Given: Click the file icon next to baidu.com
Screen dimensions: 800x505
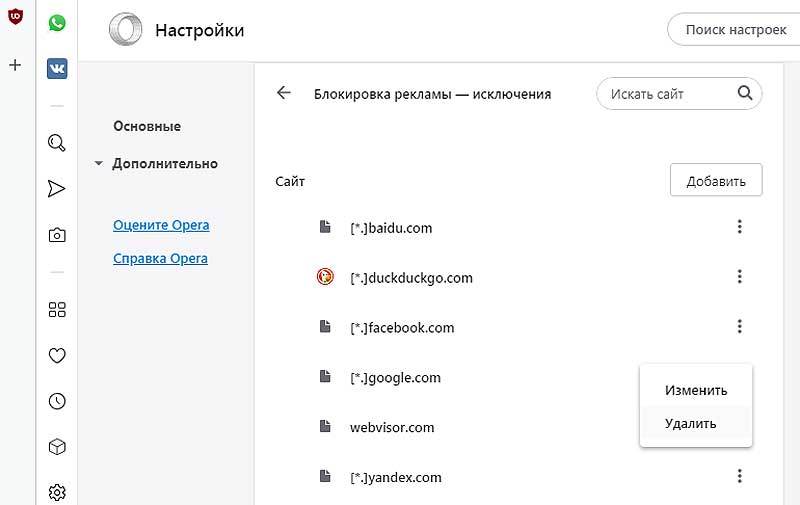Looking at the screenshot, I should coord(325,226).
